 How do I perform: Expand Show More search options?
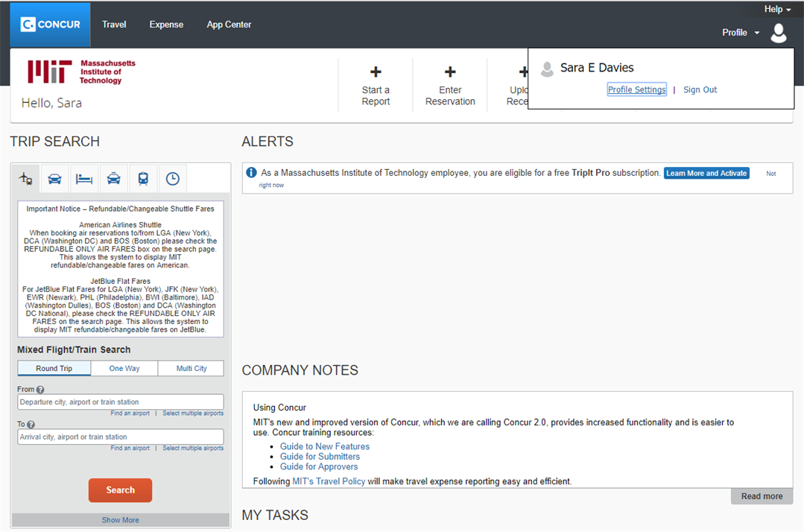[120, 520]
